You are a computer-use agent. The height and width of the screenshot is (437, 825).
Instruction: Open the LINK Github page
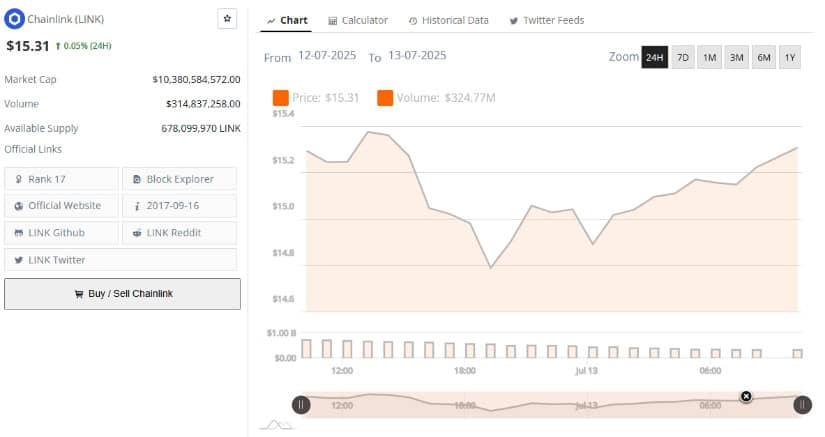(x=62, y=232)
